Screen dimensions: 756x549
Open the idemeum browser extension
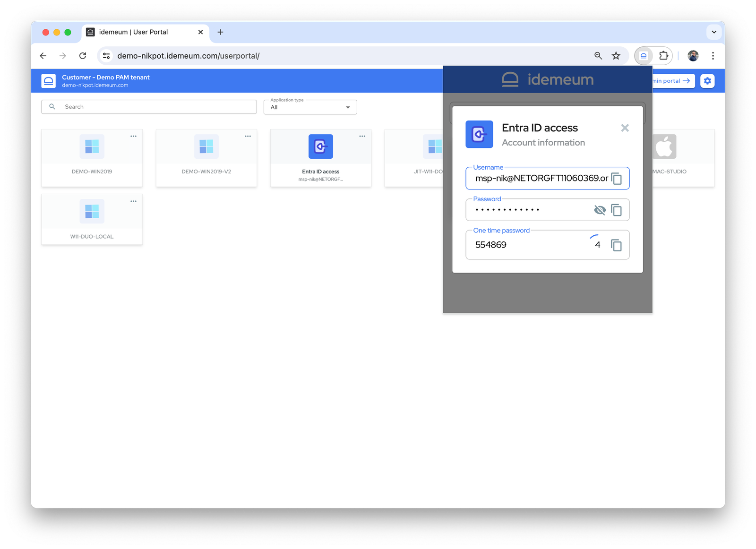pos(644,56)
